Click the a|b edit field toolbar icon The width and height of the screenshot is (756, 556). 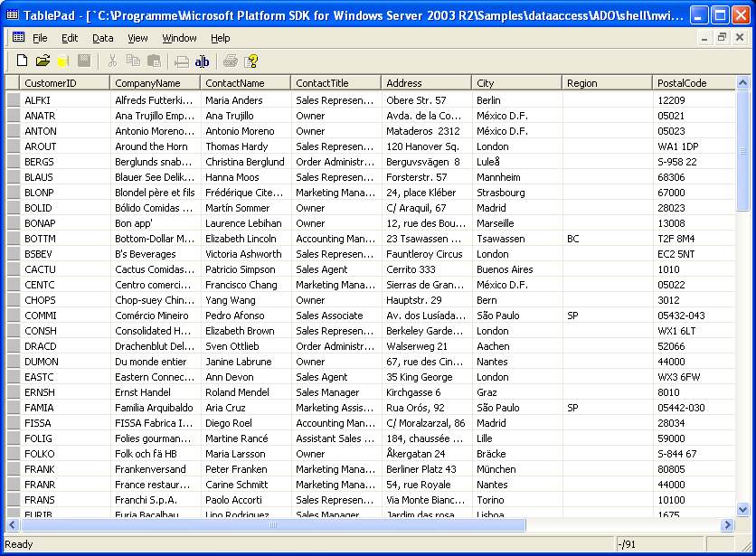pyautogui.click(x=202, y=61)
